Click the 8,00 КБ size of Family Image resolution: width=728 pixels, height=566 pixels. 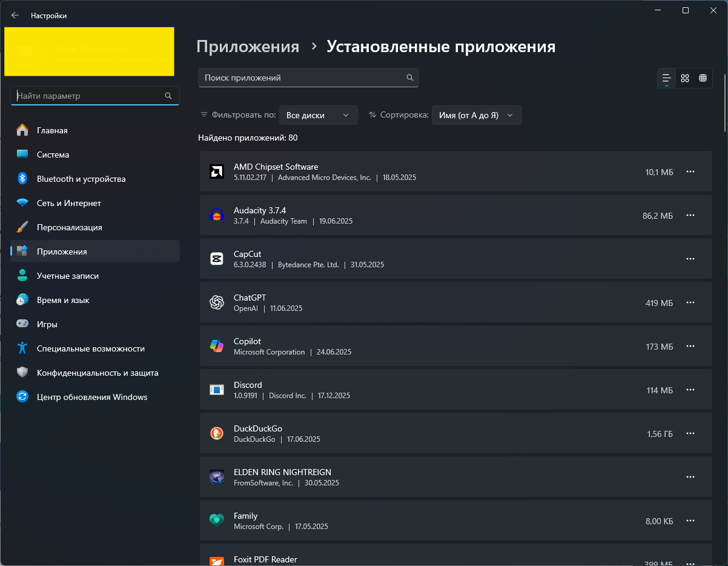(x=659, y=521)
